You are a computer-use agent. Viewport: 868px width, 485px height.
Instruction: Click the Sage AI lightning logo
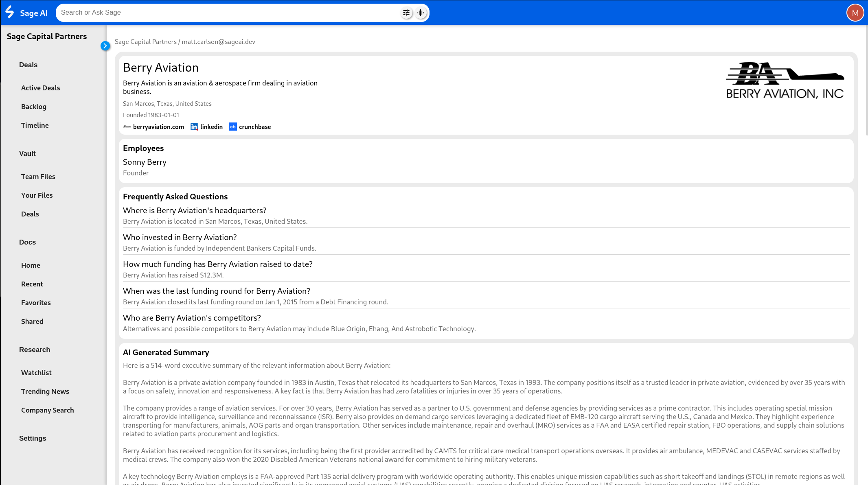(10, 12)
